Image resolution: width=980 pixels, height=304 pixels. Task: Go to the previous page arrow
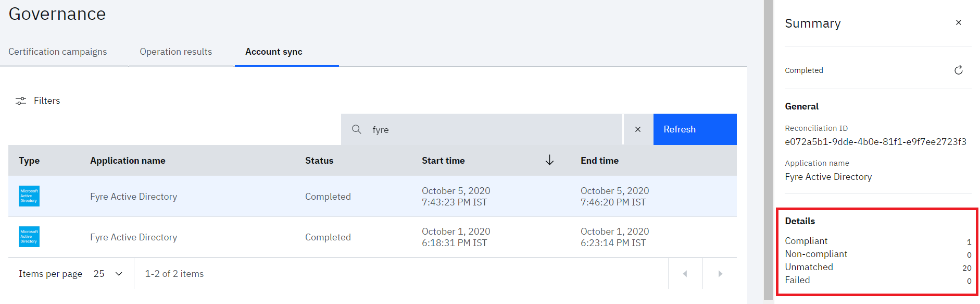tap(685, 274)
